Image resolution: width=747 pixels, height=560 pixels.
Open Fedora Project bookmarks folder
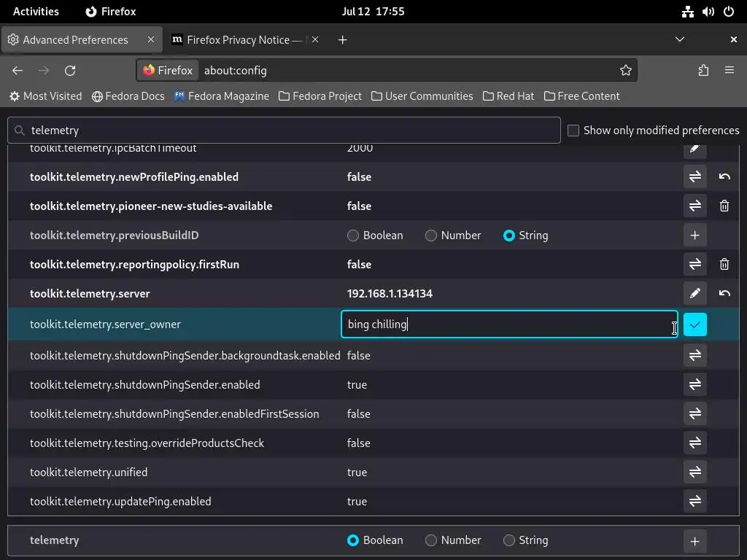click(x=320, y=96)
